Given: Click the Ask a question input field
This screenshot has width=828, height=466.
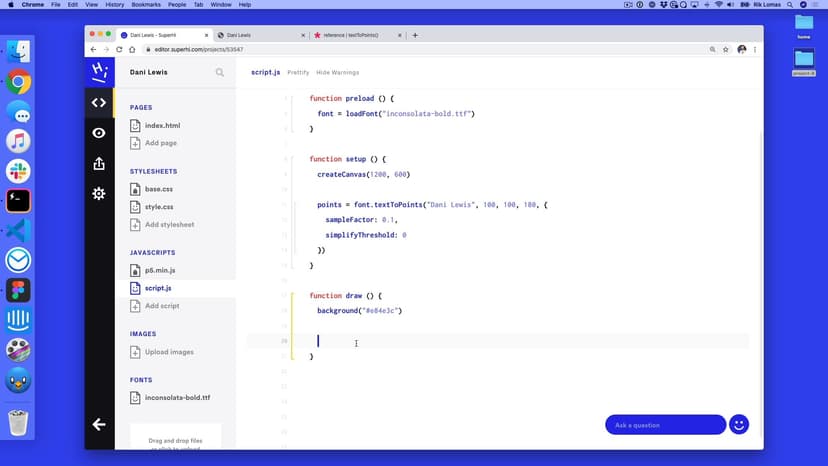Looking at the screenshot, I should point(665,425).
